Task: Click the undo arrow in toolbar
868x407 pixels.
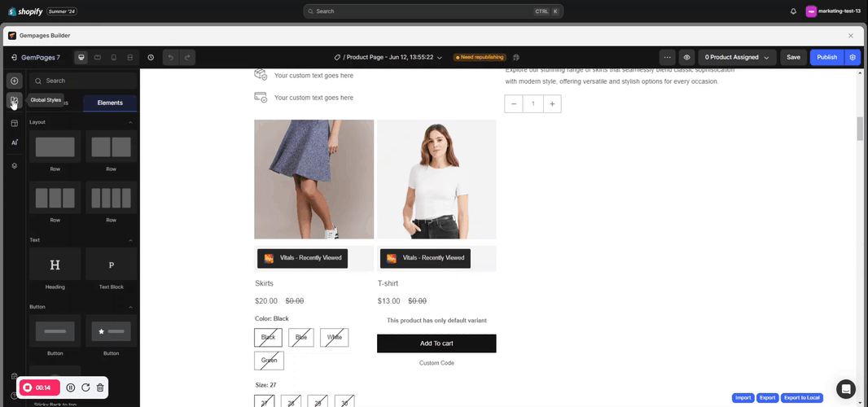Action: pyautogui.click(x=171, y=58)
